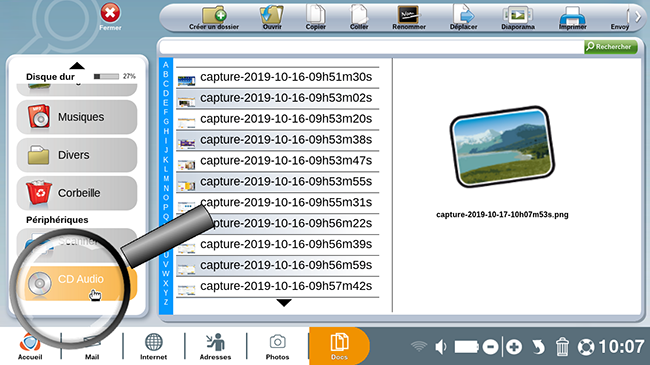Open the Musiques folder

77,117
